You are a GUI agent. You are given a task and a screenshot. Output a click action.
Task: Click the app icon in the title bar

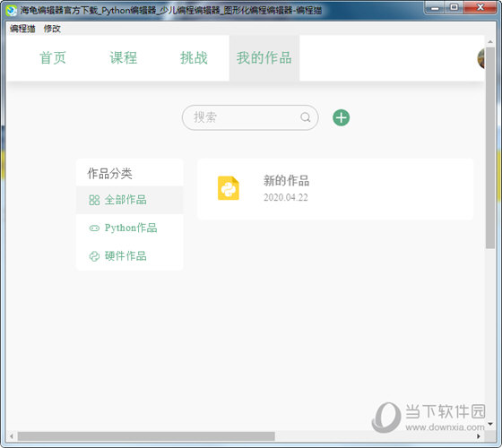[11, 11]
